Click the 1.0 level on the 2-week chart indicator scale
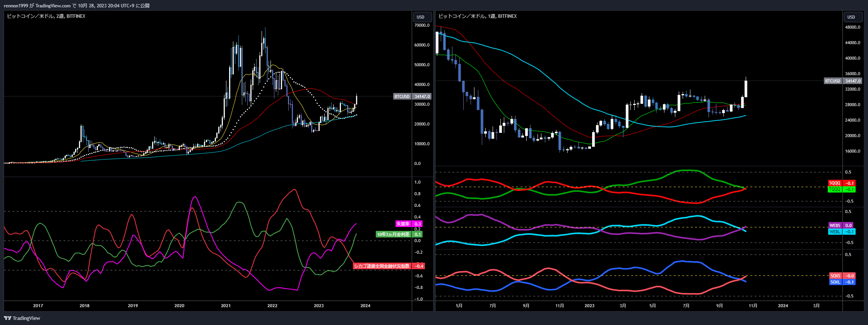 (418, 182)
